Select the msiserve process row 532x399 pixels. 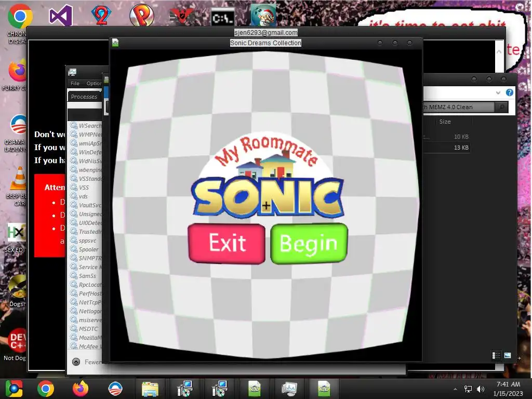(86, 320)
